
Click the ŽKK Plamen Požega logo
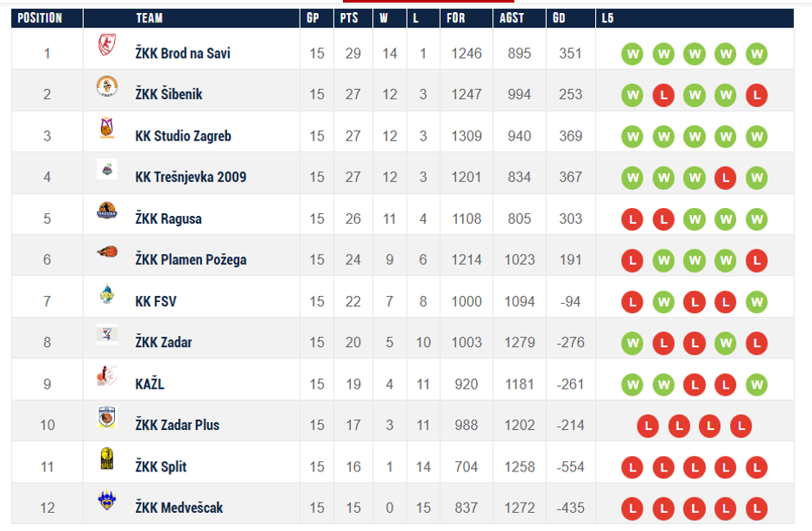click(x=107, y=254)
